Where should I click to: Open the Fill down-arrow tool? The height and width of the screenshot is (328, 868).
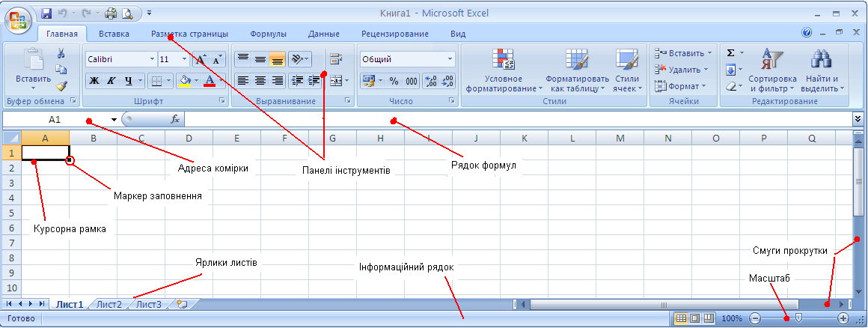point(731,70)
